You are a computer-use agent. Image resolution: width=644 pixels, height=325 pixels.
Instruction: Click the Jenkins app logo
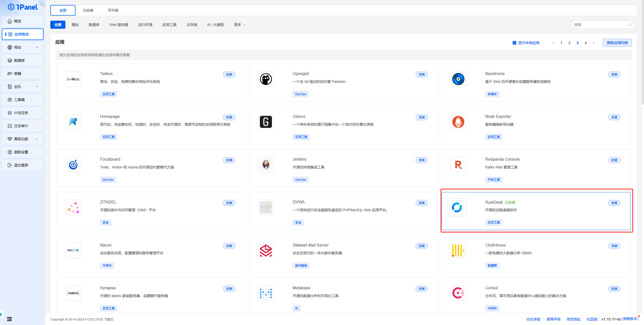266,165
